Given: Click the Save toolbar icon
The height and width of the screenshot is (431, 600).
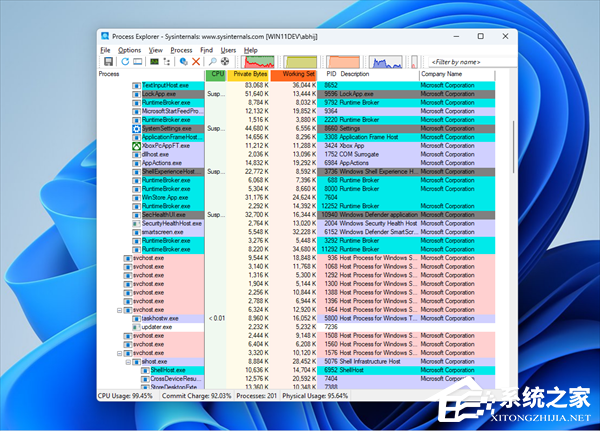Looking at the screenshot, I should click(x=108, y=62).
